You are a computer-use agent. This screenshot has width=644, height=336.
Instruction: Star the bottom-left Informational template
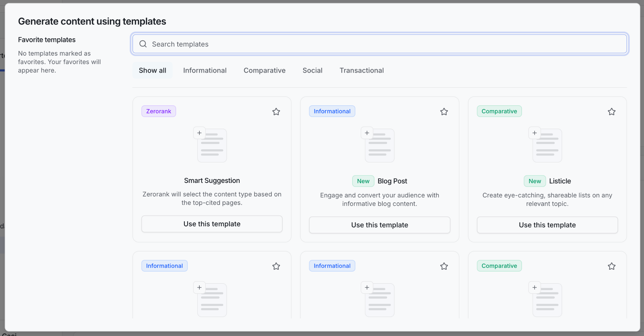point(276,266)
